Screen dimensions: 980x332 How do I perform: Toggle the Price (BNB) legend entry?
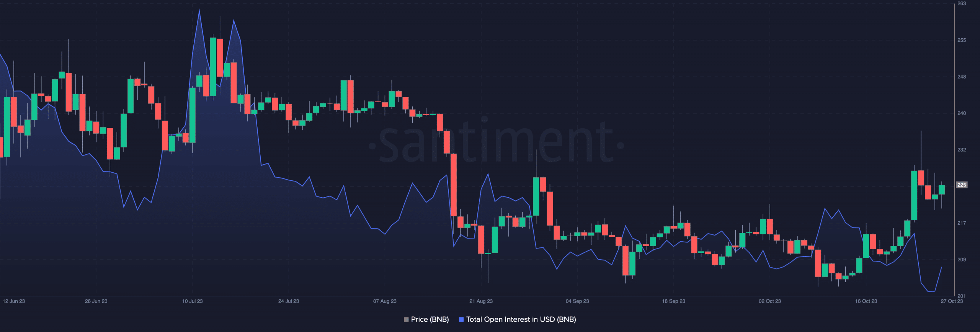tap(426, 319)
